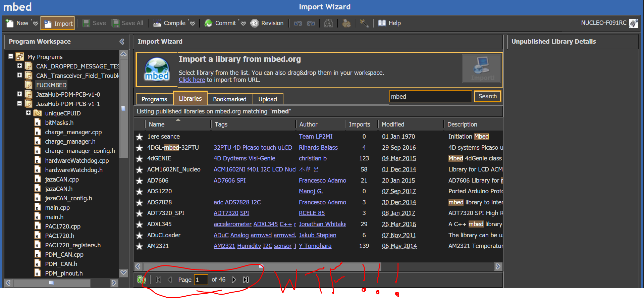Go to next page arrow
The image size is (644, 298).
click(234, 280)
